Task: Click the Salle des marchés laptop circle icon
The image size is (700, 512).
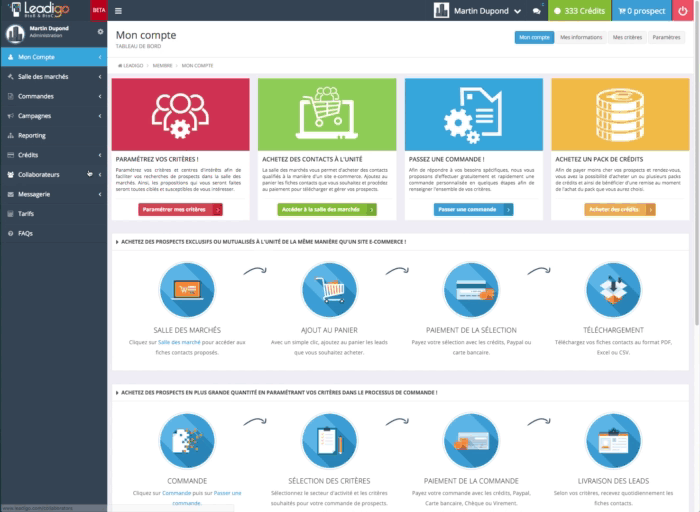Action: coord(187,290)
